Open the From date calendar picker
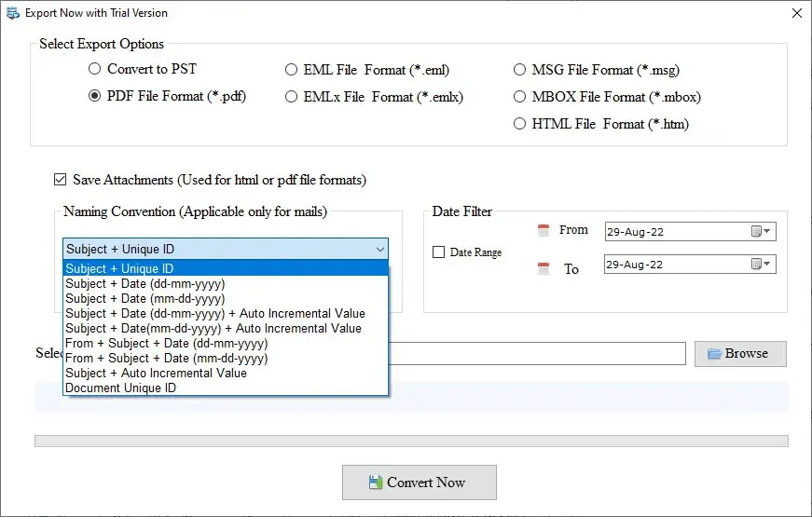Screen dimensions: 812x517 [x=760, y=231]
